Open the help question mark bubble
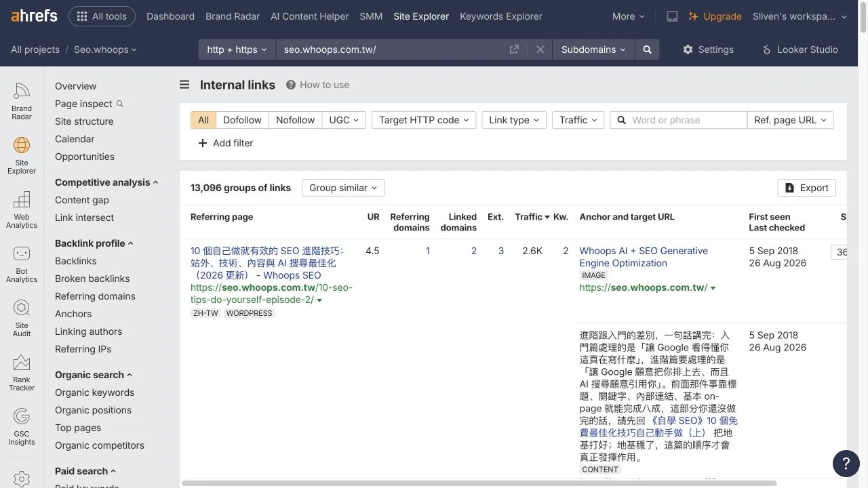 point(846,463)
